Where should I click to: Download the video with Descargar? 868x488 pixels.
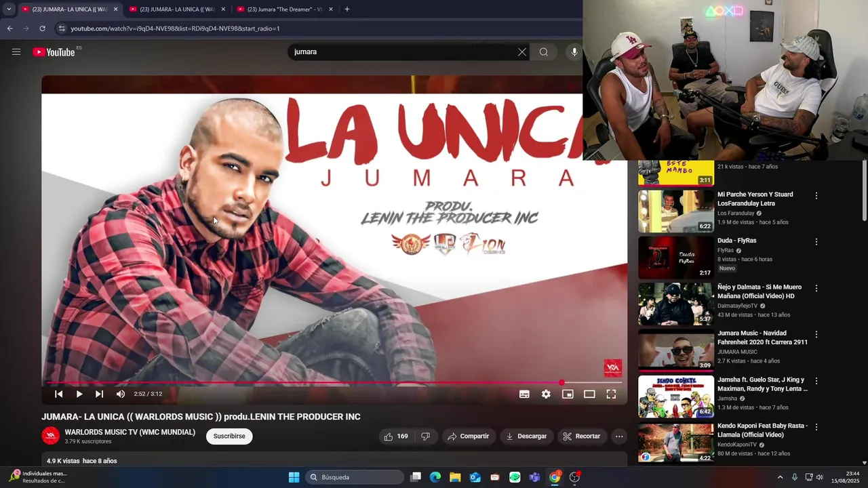526,436
